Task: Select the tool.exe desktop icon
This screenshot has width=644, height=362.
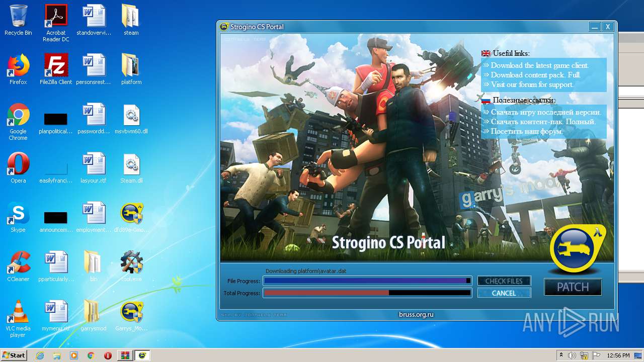Action: point(131,266)
